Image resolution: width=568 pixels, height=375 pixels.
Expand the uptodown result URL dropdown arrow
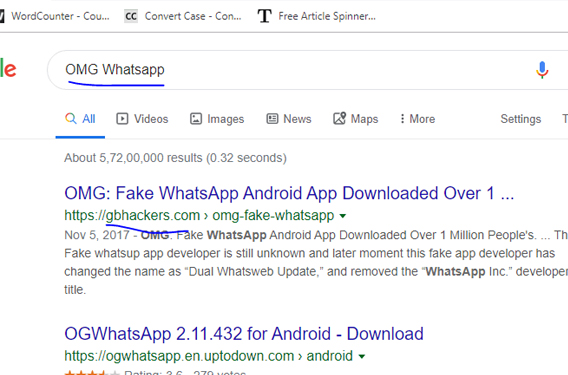(362, 357)
